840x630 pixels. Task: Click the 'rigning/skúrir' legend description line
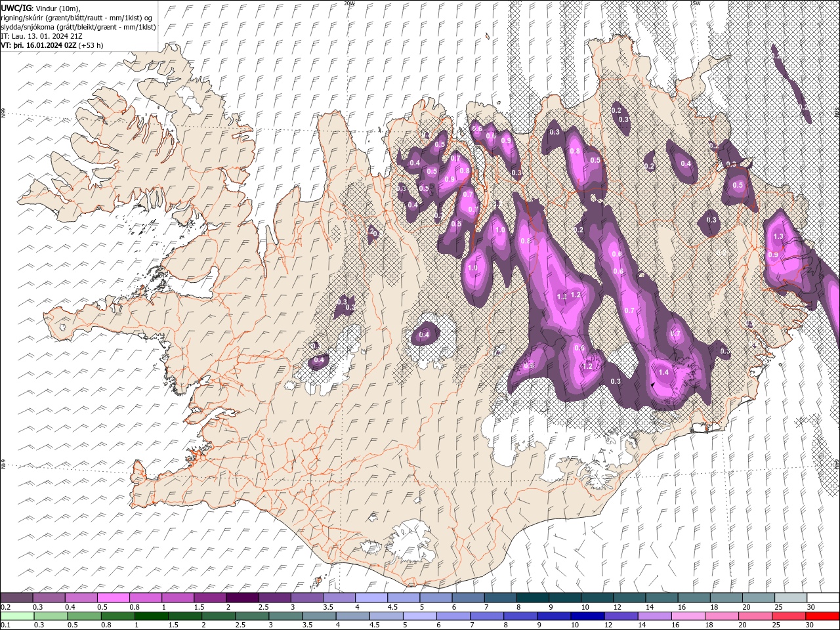pyautogui.click(x=77, y=17)
